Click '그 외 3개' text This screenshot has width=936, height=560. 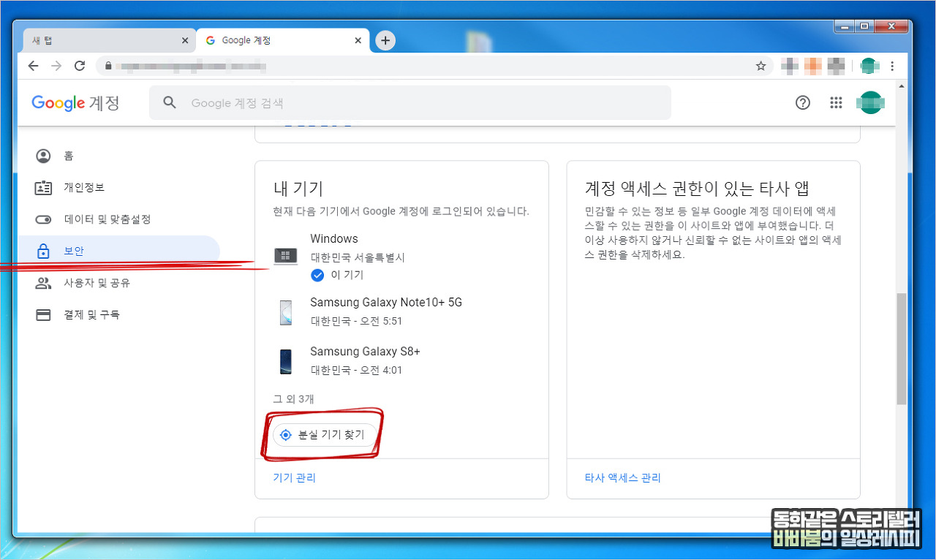[293, 399]
